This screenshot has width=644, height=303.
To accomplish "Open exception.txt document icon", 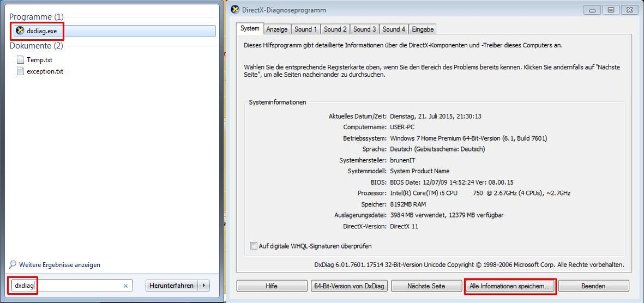I will 20,71.
